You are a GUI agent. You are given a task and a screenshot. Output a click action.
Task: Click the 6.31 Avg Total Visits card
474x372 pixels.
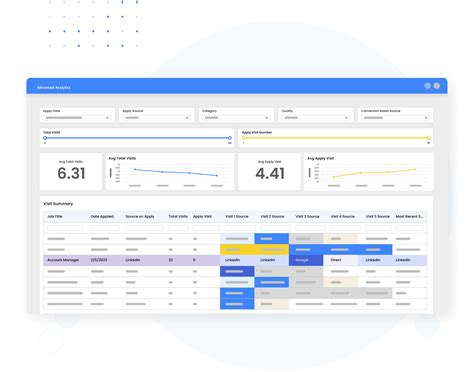[x=71, y=172]
